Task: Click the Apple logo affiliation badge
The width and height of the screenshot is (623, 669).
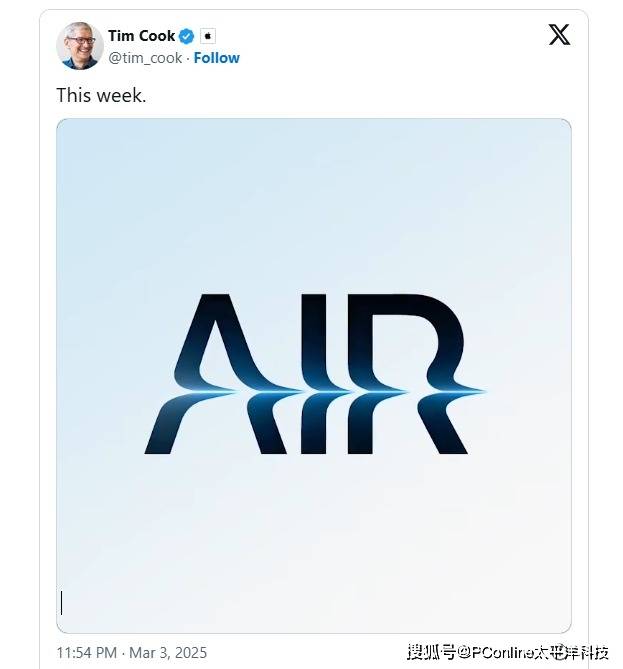Action: (x=208, y=36)
